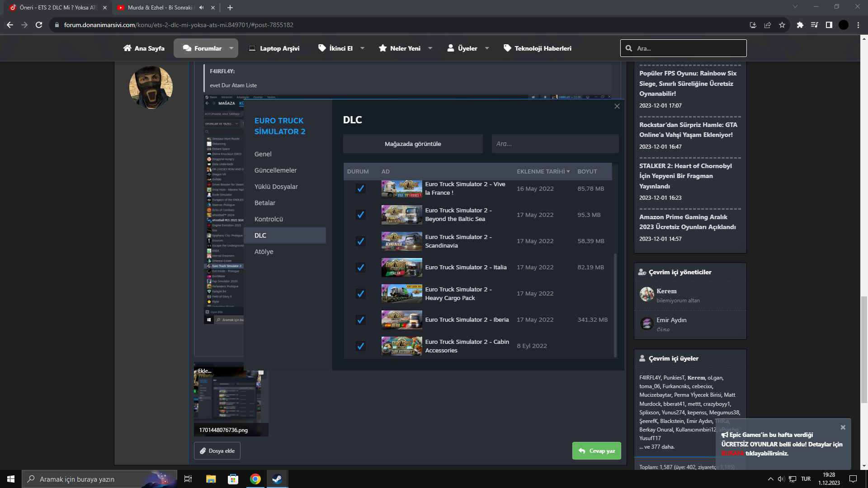Expand the Üyeler dropdown arrow

pos(487,48)
